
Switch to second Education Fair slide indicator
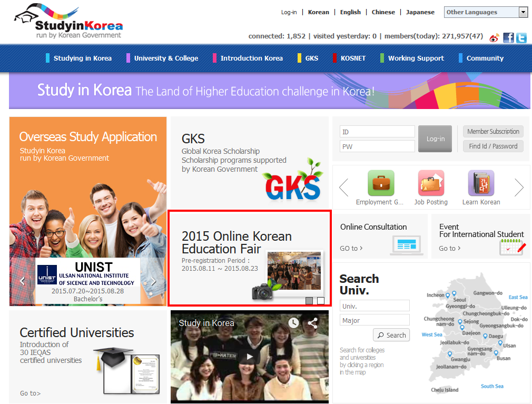[x=321, y=301]
